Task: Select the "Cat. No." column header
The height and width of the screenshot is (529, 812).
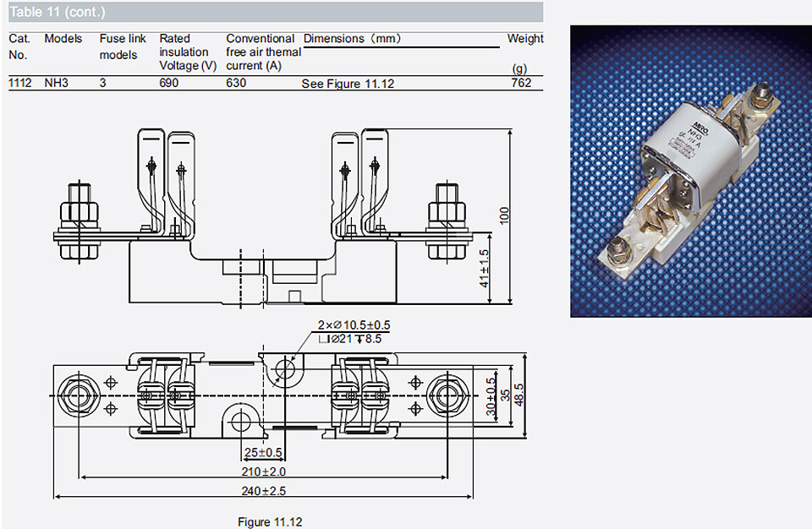Action: [x=19, y=46]
